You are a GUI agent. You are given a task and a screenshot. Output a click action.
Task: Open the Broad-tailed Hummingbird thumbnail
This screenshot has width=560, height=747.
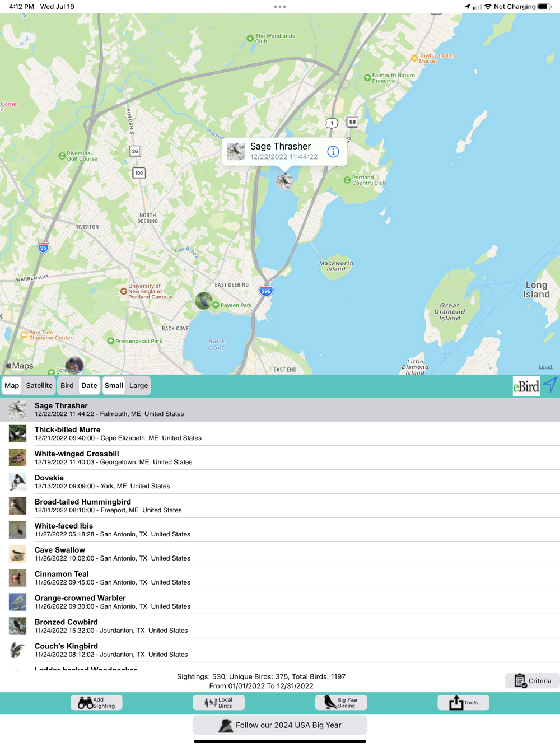tap(17, 506)
